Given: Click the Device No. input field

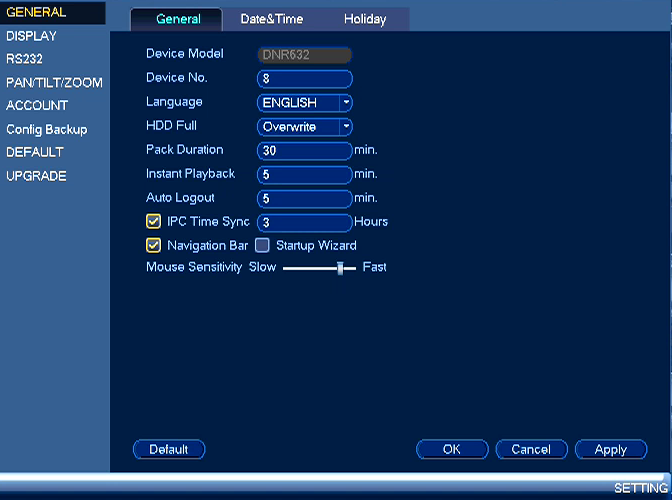Looking at the screenshot, I should pos(305,79).
